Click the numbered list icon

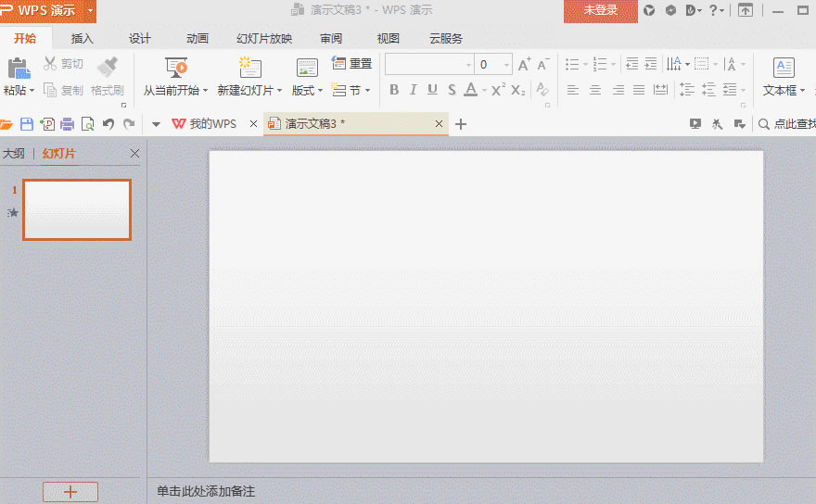coord(600,64)
